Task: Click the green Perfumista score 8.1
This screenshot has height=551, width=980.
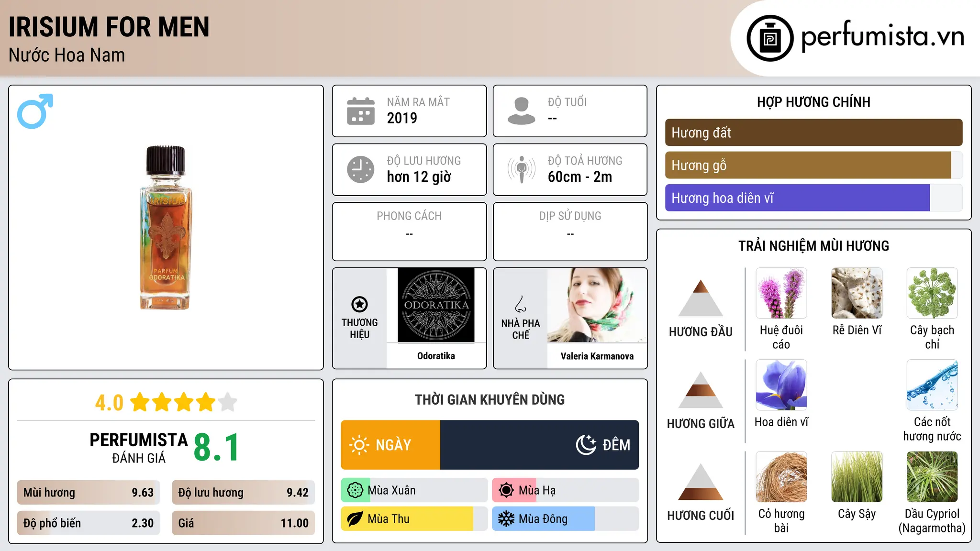Action: coord(217,447)
